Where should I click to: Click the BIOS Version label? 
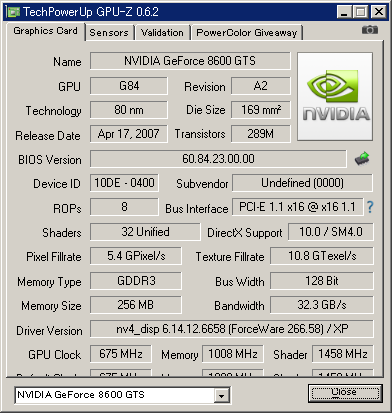[50, 160]
